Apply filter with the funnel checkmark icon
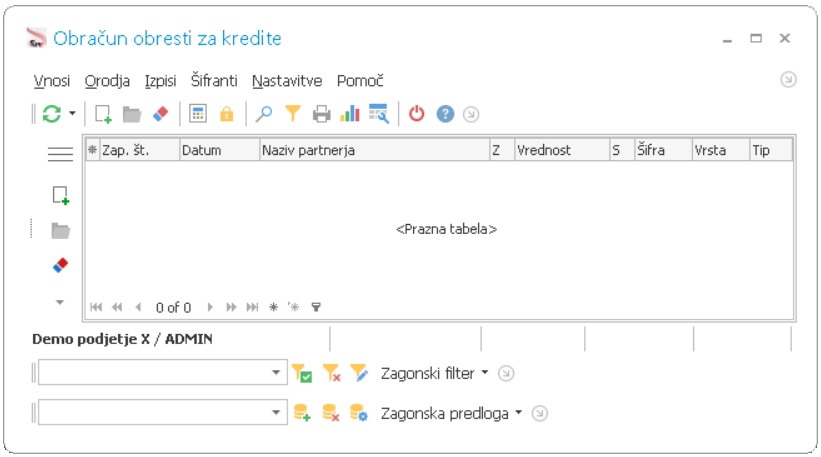 tap(302, 373)
